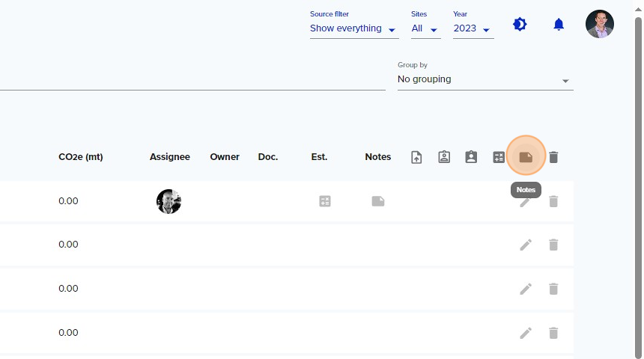Image resolution: width=644 pixels, height=359 pixels.
Task: Click the highlighted Notes icon in header
Action: click(x=526, y=157)
